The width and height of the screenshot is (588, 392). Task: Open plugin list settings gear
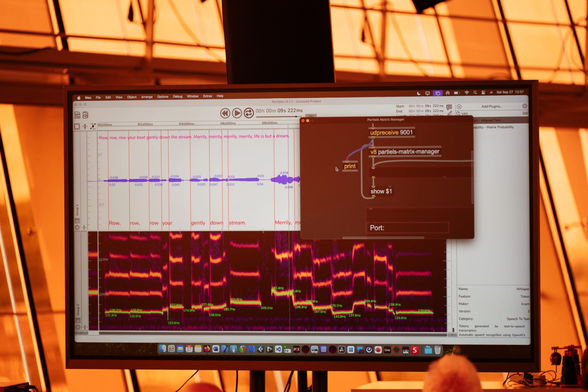tap(524, 106)
